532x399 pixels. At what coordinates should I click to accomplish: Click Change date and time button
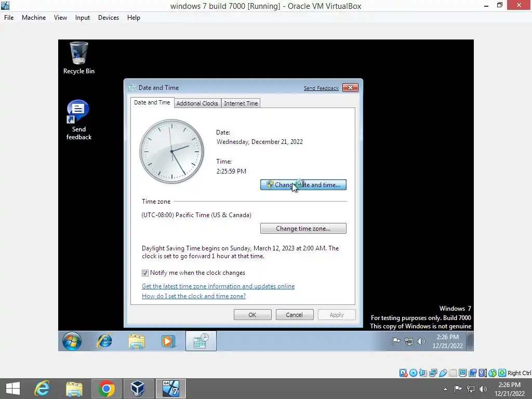(303, 185)
